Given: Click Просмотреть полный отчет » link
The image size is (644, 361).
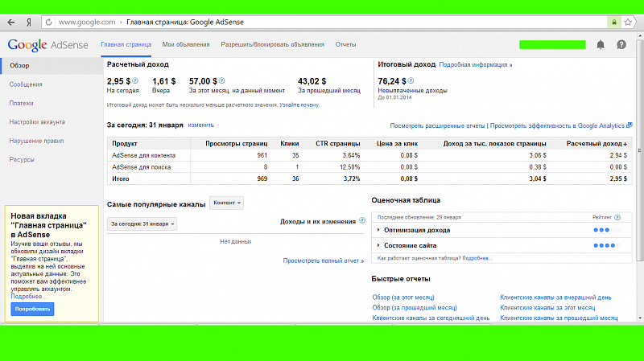Looking at the screenshot, I should (x=324, y=260).
